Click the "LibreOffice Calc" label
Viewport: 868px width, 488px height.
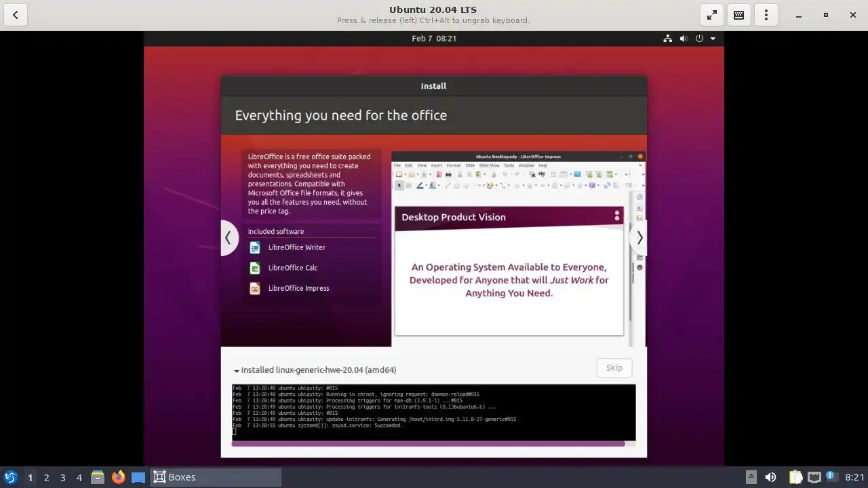[293, 268]
